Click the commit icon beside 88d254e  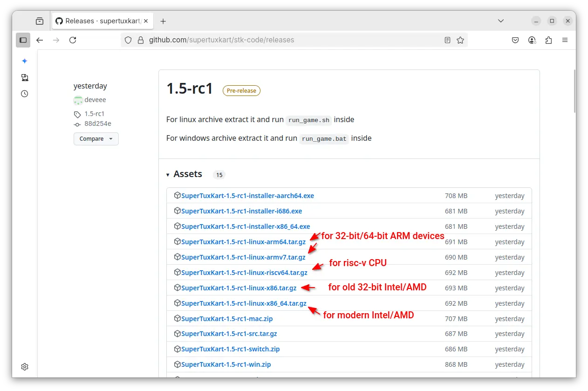[x=77, y=124]
